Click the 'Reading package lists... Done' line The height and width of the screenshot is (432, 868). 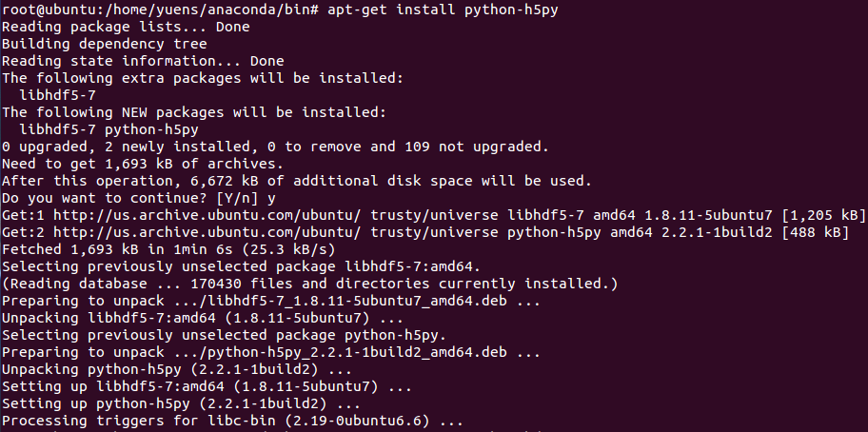coord(126,27)
